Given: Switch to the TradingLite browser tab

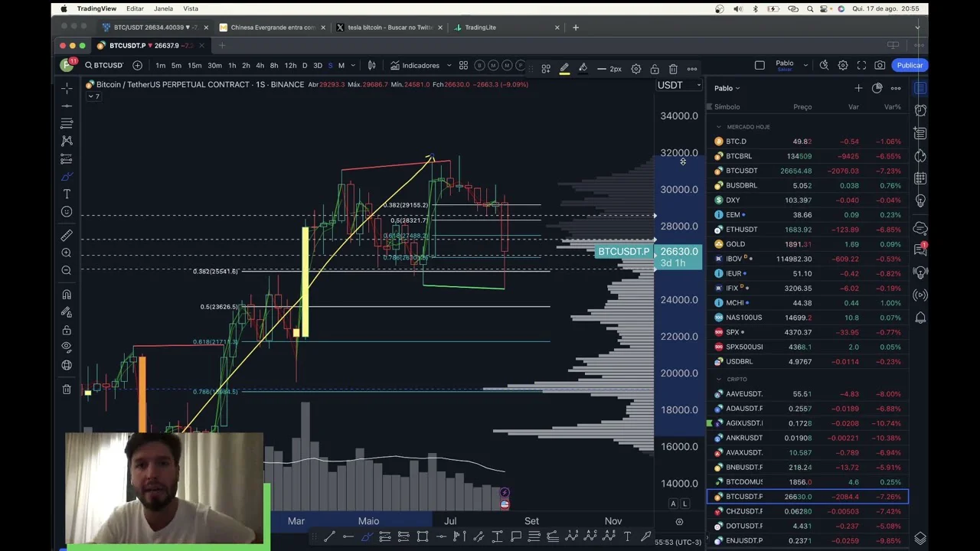Looking at the screenshot, I should click(x=505, y=28).
